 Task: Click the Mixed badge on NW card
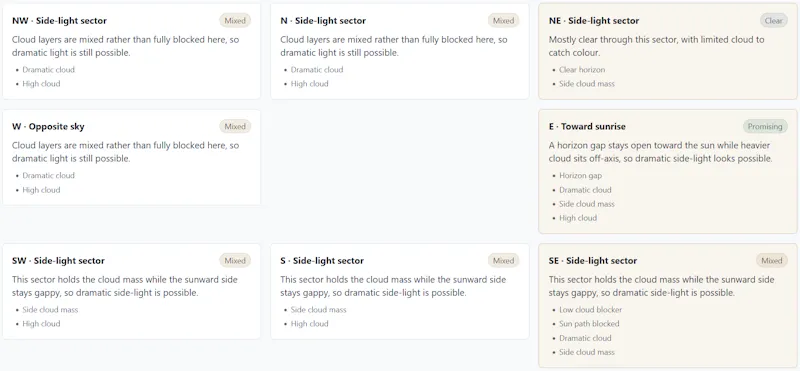click(x=235, y=20)
